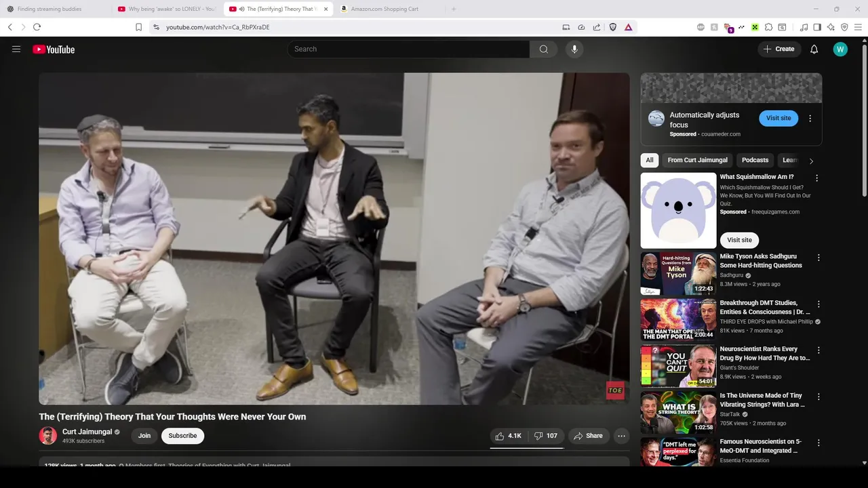The image size is (868, 488).
Task: Open options for Mike Tyson Sadhguru video
Action: pos(818,258)
